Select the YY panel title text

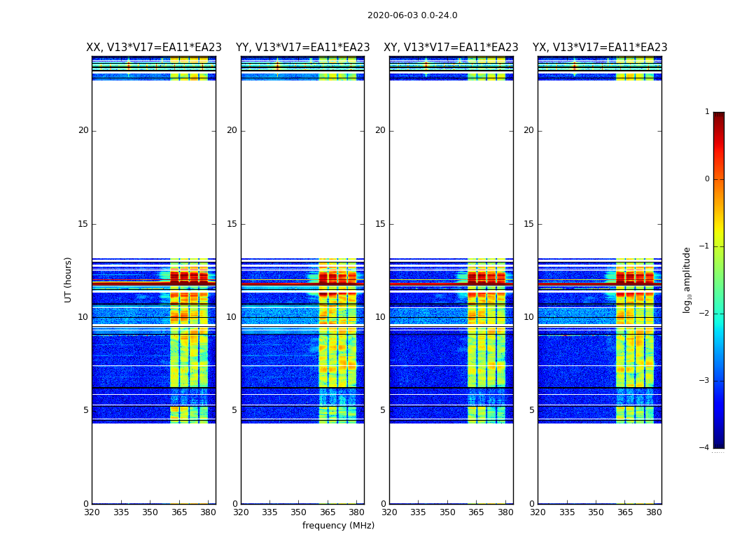[302, 48]
